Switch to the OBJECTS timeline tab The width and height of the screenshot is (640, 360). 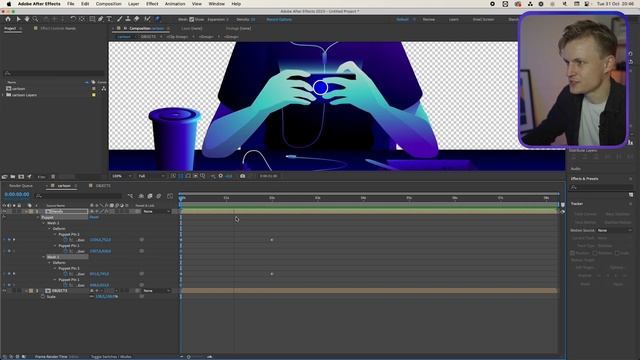pyautogui.click(x=103, y=186)
